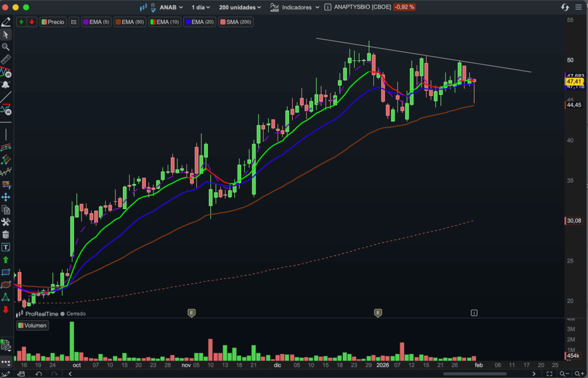Open the hamburger menu at top right

pos(578,7)
